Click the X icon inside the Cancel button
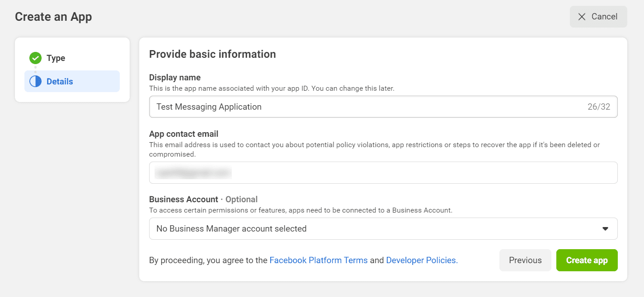 (582, 16)
